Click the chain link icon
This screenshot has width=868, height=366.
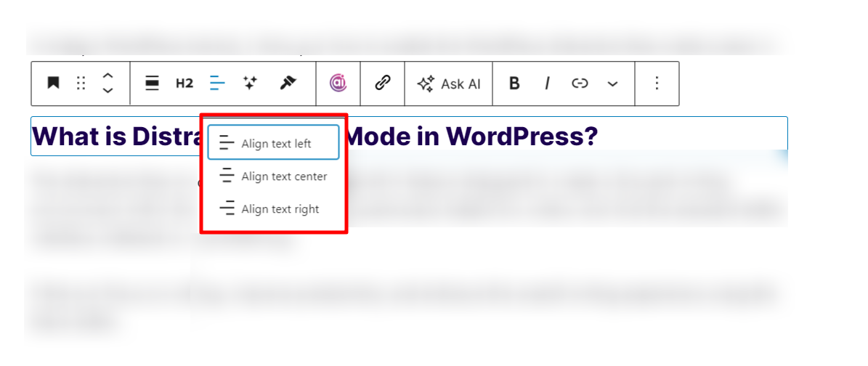(383, 84)
